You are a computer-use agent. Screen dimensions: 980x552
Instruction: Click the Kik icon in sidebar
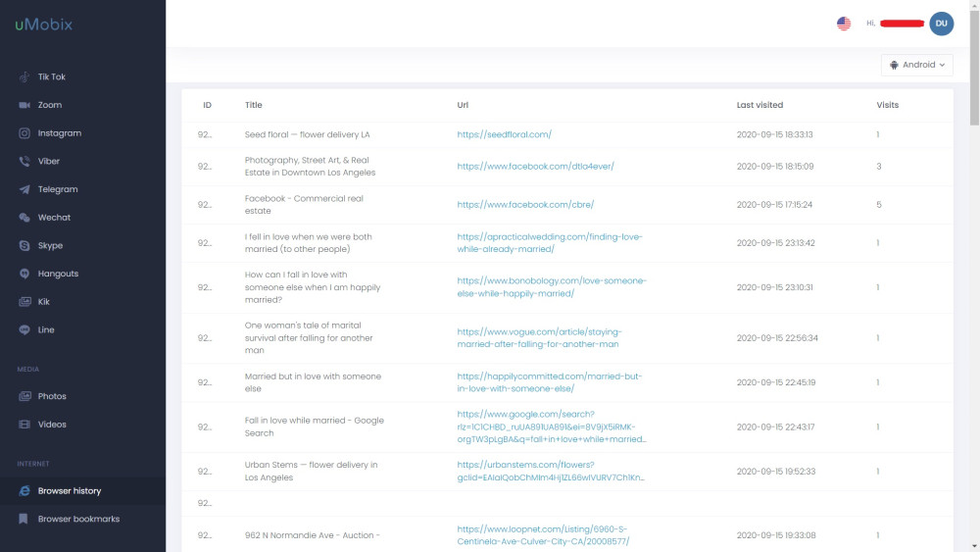pos(24,302)
